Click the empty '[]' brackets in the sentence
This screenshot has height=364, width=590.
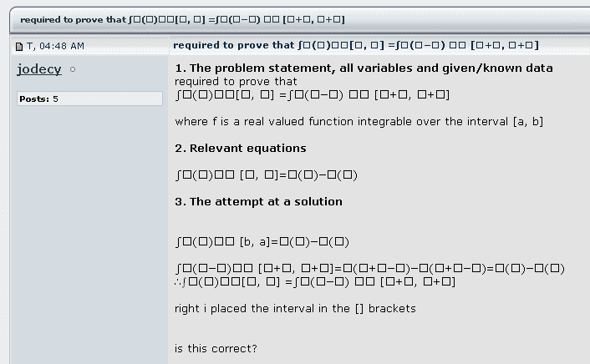(359, 309)
